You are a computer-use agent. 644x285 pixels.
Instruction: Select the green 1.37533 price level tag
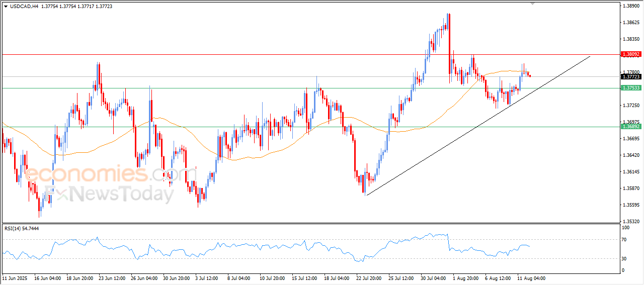[x=631, y=88]
